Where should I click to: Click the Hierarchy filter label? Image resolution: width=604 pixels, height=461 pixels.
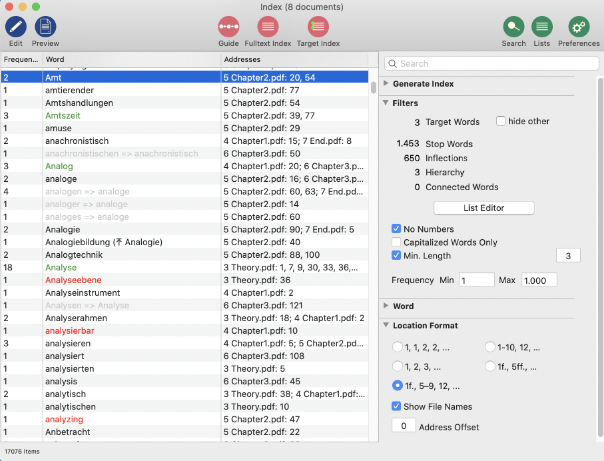445,172
